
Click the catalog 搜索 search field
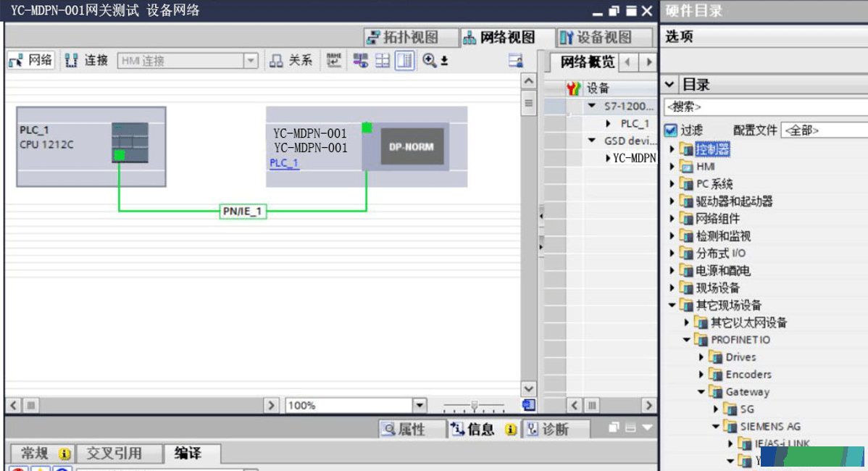(765, 107)
